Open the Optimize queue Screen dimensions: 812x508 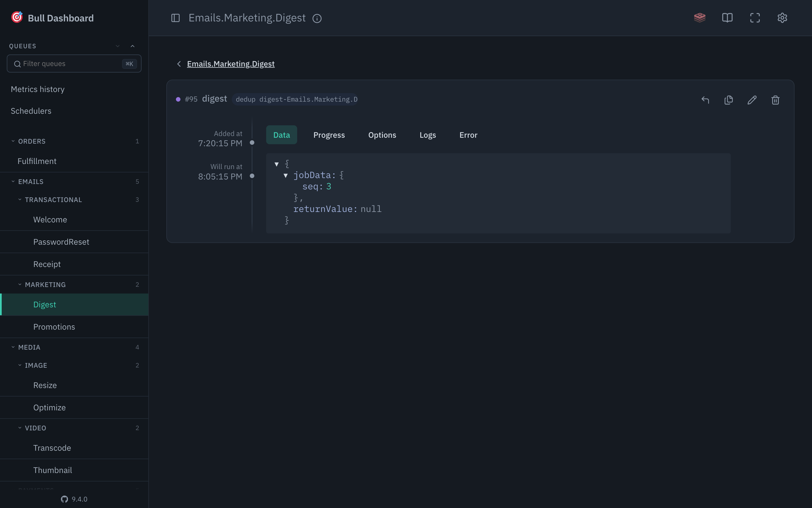tap(74, 408)
